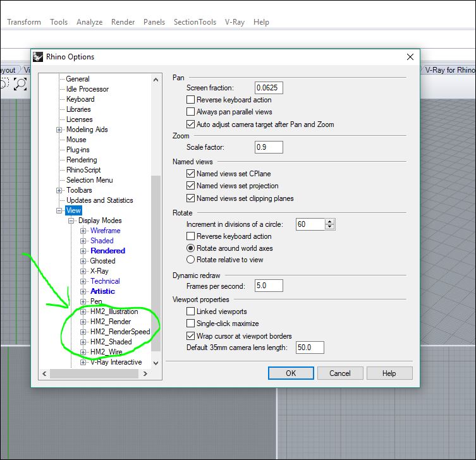The width and height of the screenshot is (476, 460).
Task: Click the tree scroll up arrow
Action: (156, 80)
